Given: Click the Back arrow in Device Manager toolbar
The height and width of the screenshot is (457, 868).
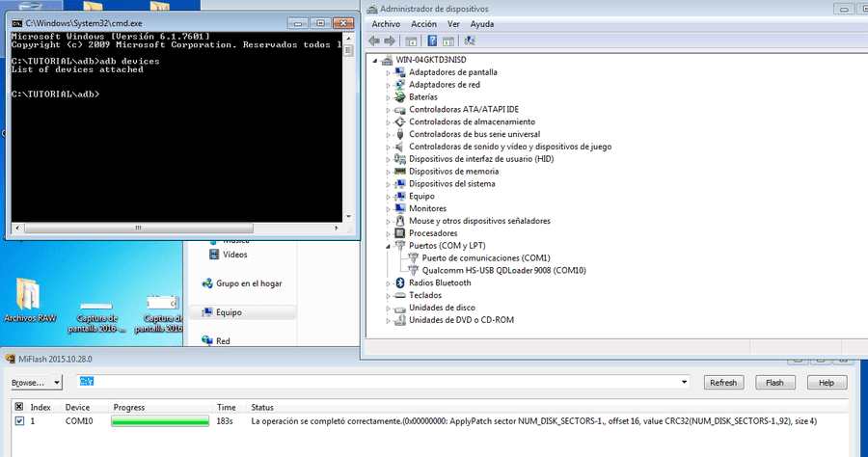Looking at the screenshot, I should tap(374, 40).
